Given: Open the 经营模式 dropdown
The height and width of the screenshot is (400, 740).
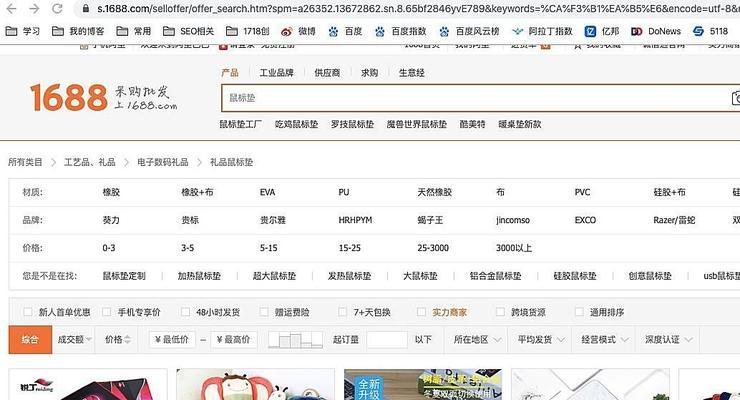Looking at the screenshot, I should tap(605, 340).
